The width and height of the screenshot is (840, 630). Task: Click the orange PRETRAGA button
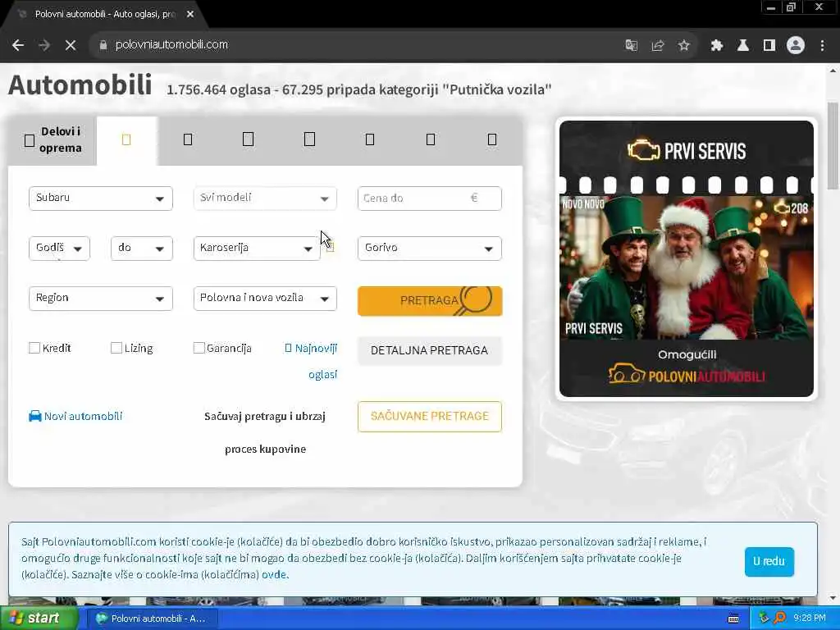click(x=430, y=301)
